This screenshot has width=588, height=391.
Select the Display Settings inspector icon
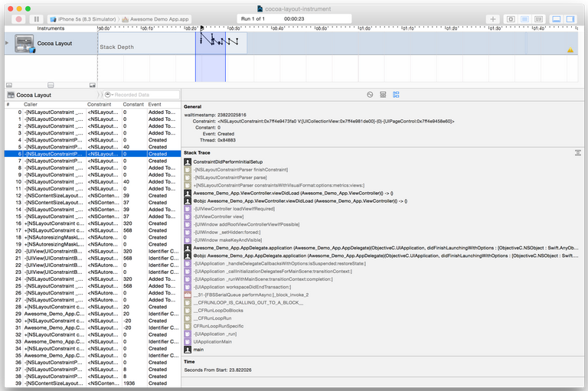coord(383,95)
